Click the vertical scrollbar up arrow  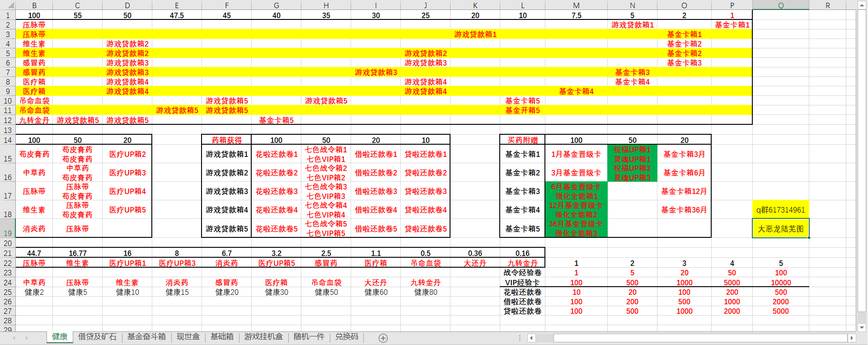point(862,5)
